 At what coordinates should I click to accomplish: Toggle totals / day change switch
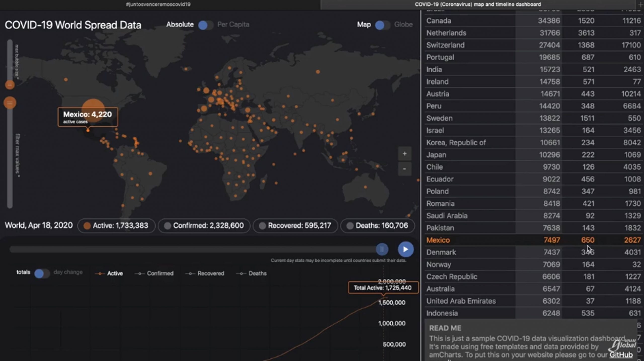pyautogui.click(x=42, y=273)
